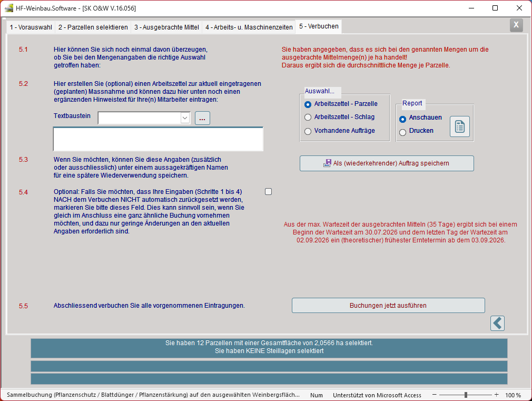Select the 5 - Verbuchen tab
This screenshot has width=532, height=401.
pos(319,26)
